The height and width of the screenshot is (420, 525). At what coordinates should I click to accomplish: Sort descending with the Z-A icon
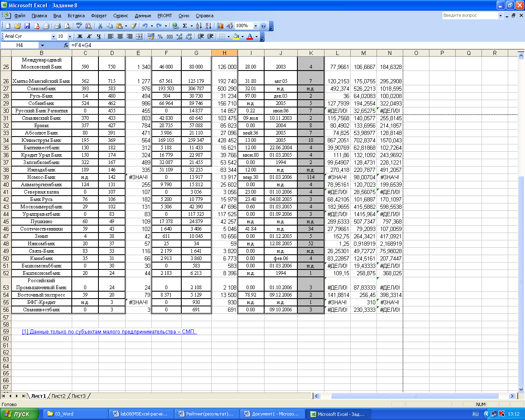click(x=208, y=26)
